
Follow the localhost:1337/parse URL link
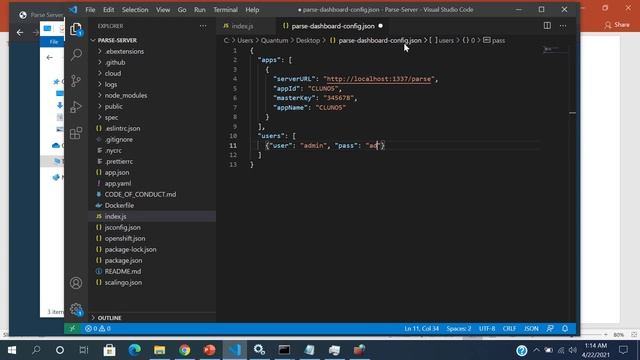coord(379,79)
